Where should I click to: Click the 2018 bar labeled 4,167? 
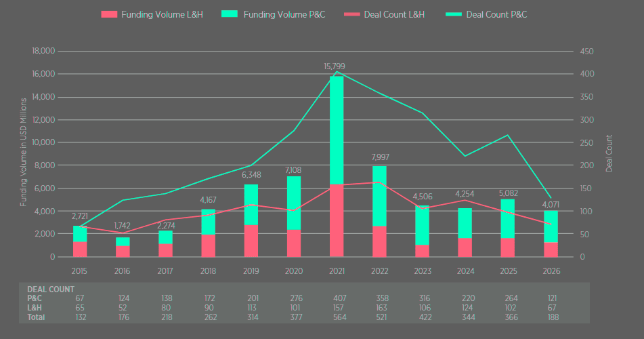(x=208, y=233)
